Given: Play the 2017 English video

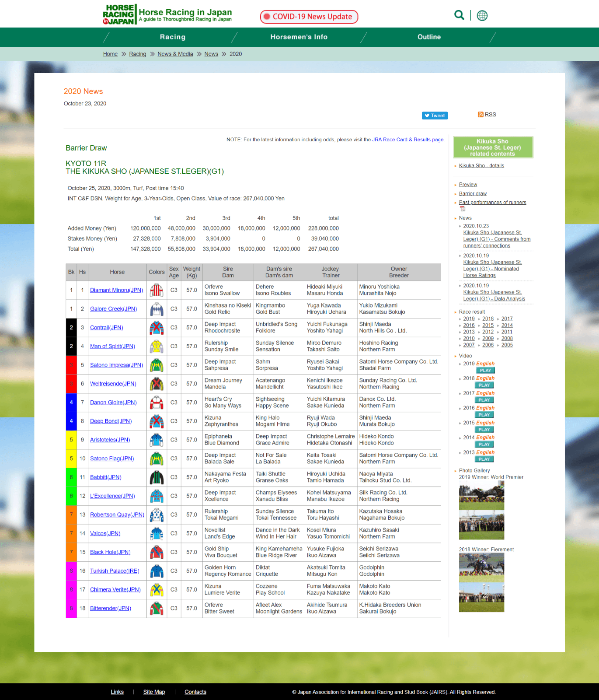Looking at the screenshot, I should point(484,400).
